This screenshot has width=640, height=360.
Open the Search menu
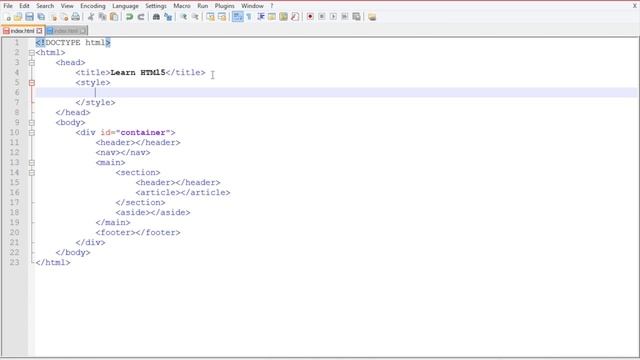45,6
